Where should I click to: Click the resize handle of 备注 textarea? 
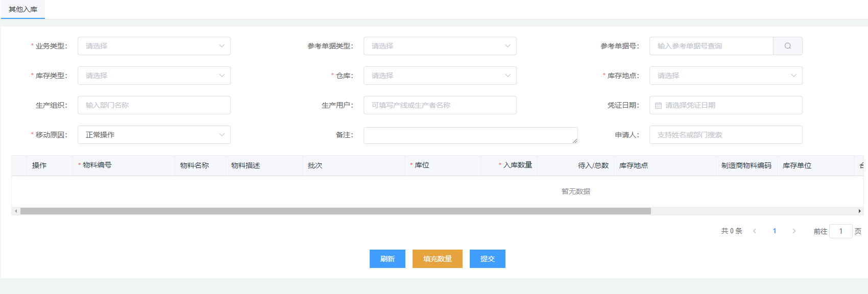coord(575,141)
